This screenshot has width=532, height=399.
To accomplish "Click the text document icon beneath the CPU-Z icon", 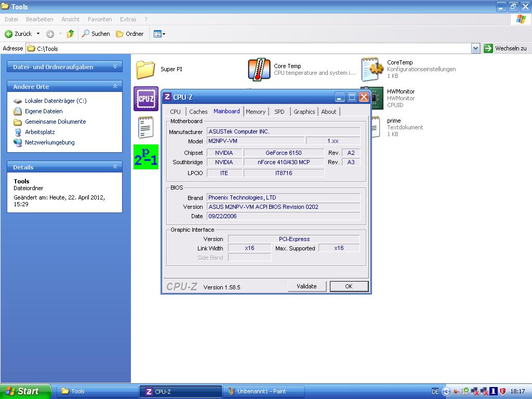I will pyautogui.click(x=146, y=127).
